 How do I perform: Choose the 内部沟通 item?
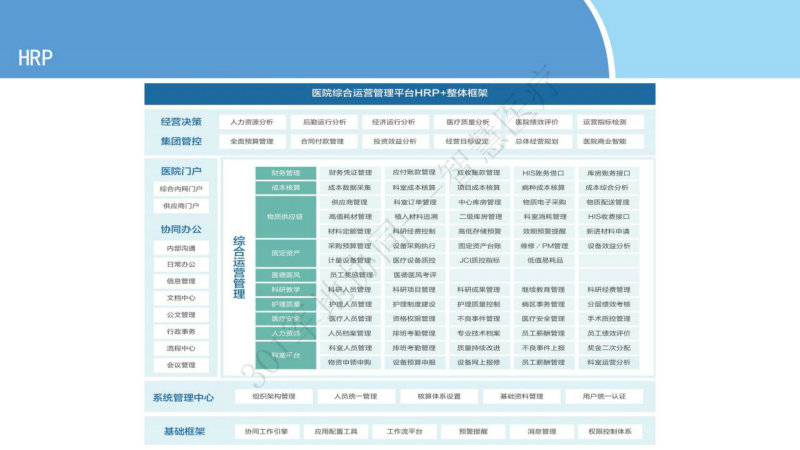tap(181, 248)
